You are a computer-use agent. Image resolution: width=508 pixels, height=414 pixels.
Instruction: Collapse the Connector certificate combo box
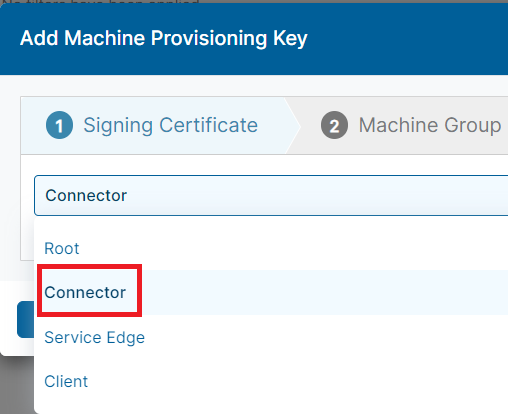[271, 195]
